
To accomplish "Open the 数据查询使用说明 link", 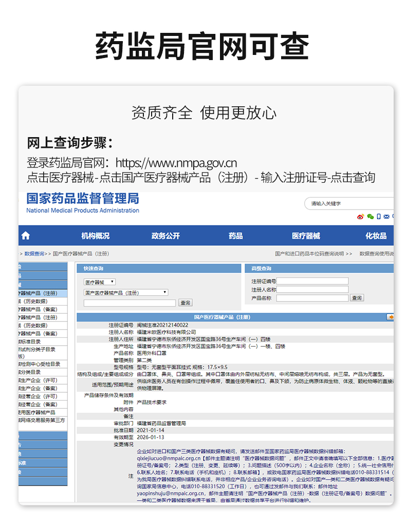I will [377, 254].
